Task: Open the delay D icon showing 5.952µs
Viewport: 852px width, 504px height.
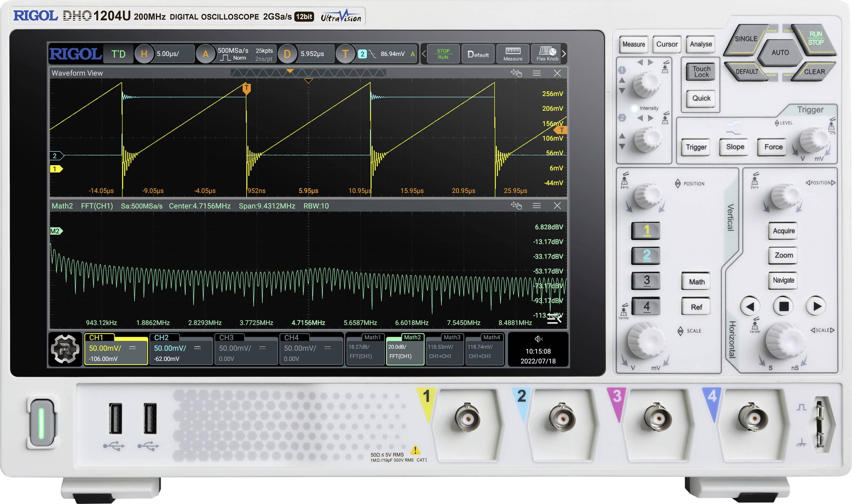Action: 288,54
